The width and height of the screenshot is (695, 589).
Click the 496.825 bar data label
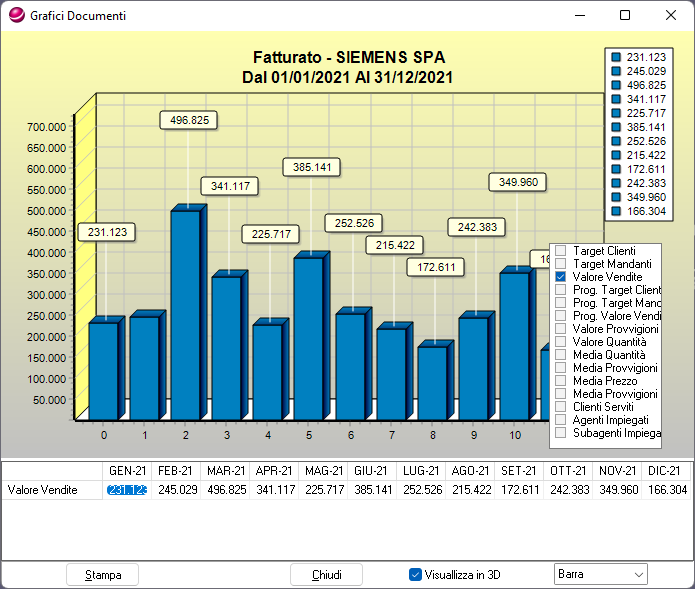pyautogui.click(x=189, y=120)
